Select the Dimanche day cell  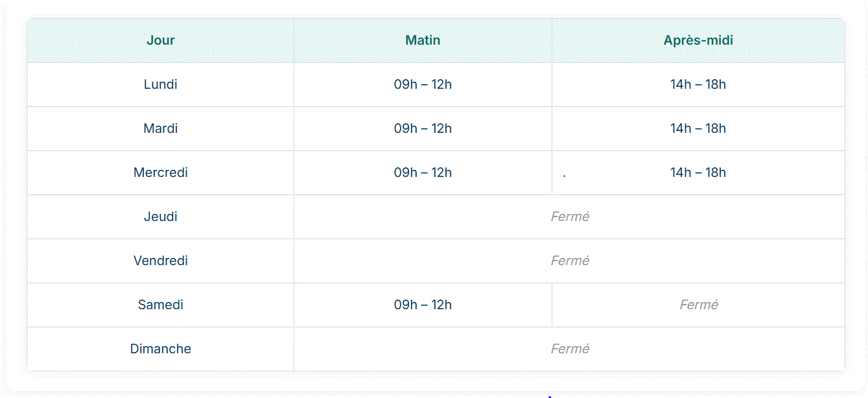161,349
